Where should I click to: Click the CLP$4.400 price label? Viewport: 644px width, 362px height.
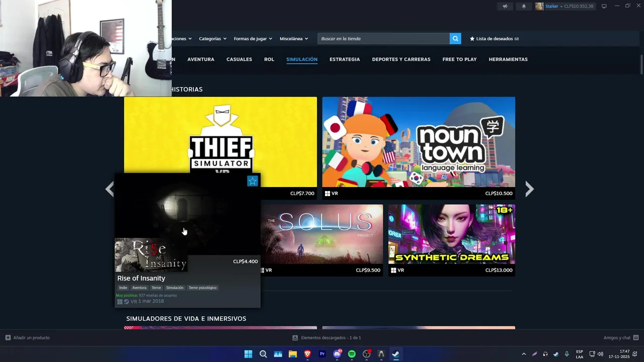246,261
